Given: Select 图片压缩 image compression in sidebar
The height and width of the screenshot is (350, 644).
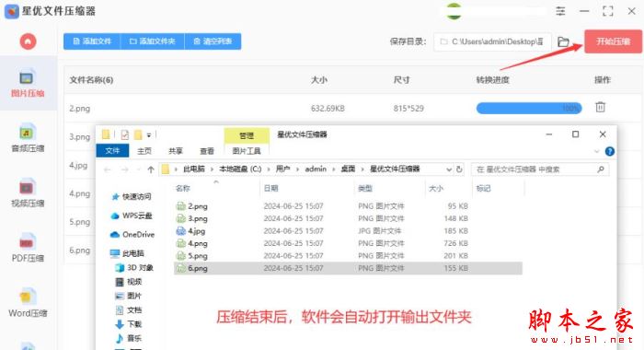Looking at the screenshot, I should tap(28, 84).
